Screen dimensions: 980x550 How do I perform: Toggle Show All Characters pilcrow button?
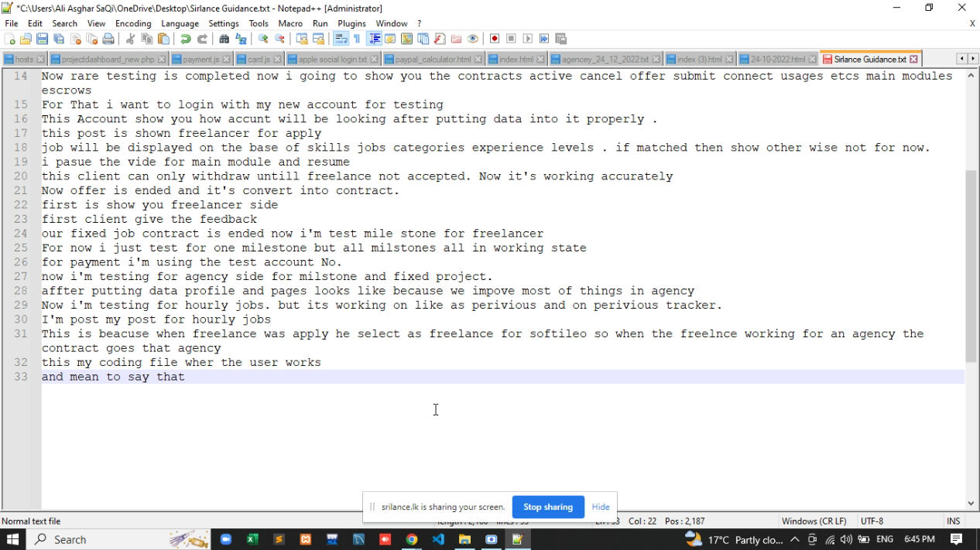[x=357, y=39]
